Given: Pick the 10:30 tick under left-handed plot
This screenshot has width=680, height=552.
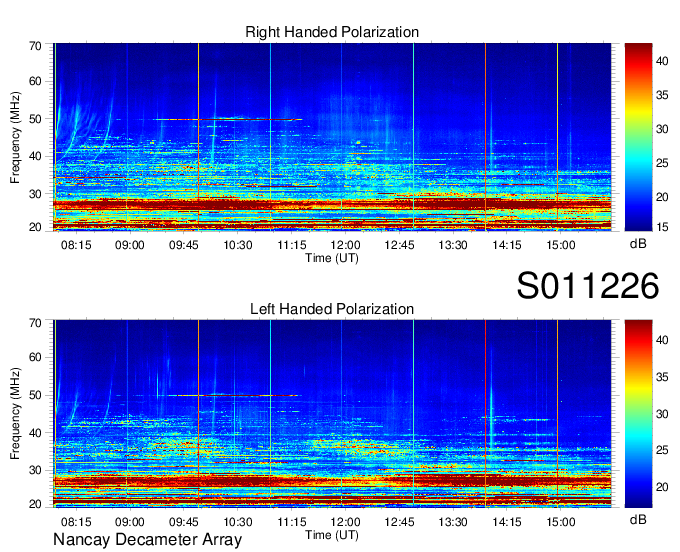Looking at the screenshot, I should (x=238, y=522).
